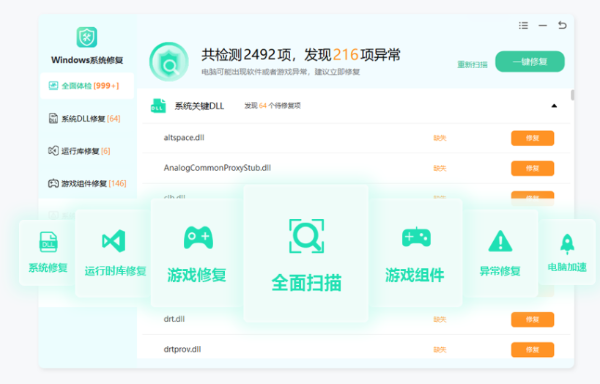The width and height of the screenshot is (600, 384).
Task: Click the 全面扫描 magnifier card icon
Action: coord(307,236)
